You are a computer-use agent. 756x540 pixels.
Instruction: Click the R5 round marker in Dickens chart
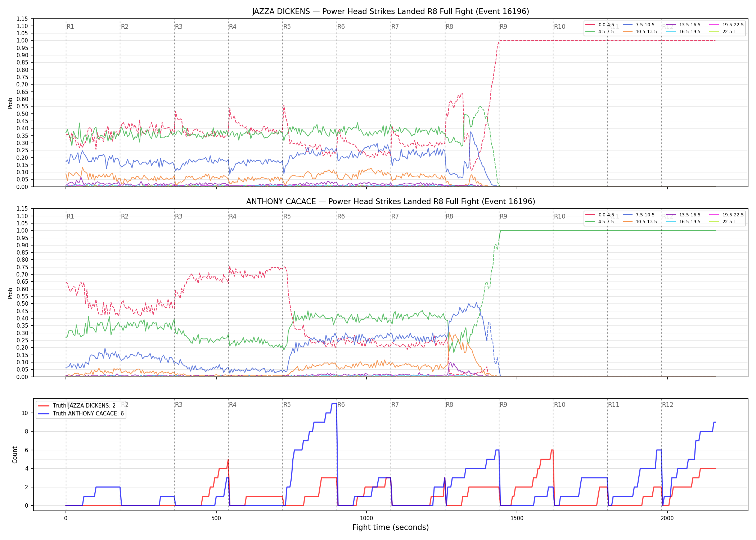[287, 27]
